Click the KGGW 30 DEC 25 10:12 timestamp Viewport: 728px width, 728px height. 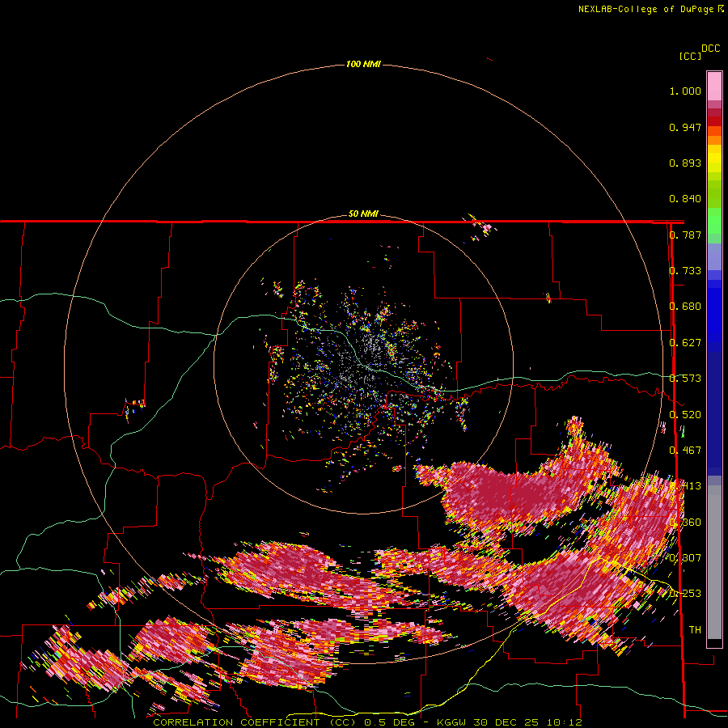(x=510, y=722)
